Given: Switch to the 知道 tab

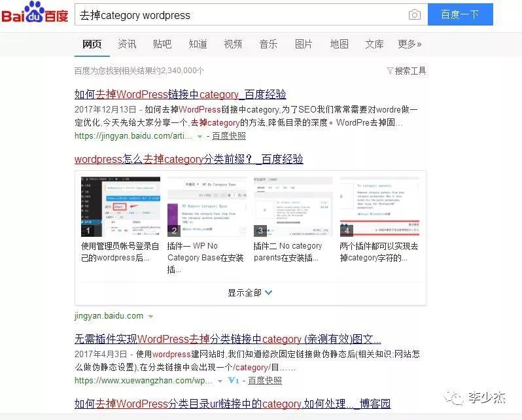Looking at the screenshot, I should pyautogui.click(x=198, y=44).
